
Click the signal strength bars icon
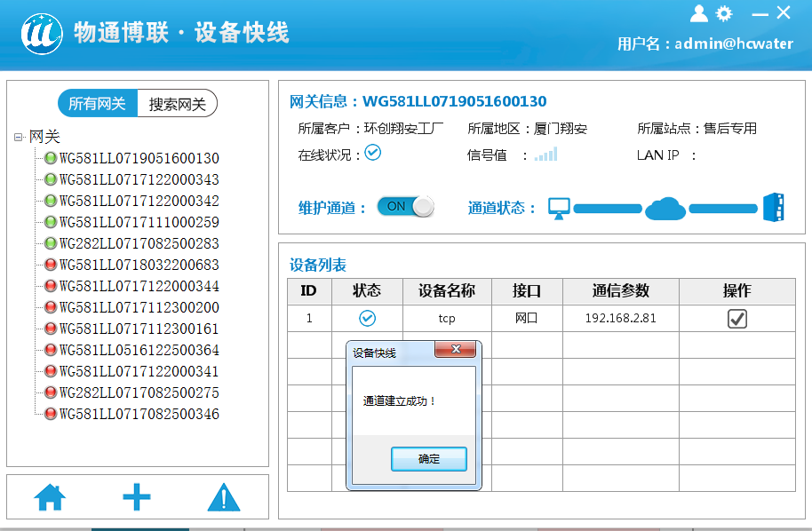click(x=545, y=155)
